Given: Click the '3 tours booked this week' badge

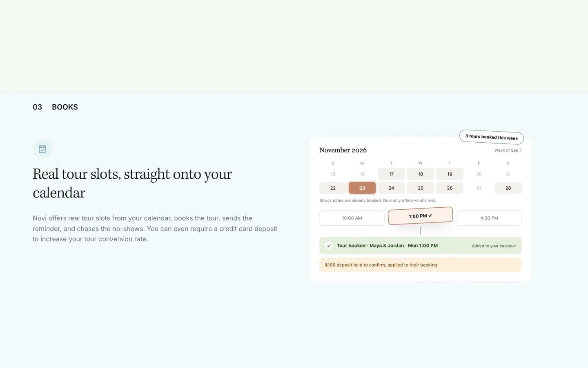Looking at the screenshot, I should 492,137.
